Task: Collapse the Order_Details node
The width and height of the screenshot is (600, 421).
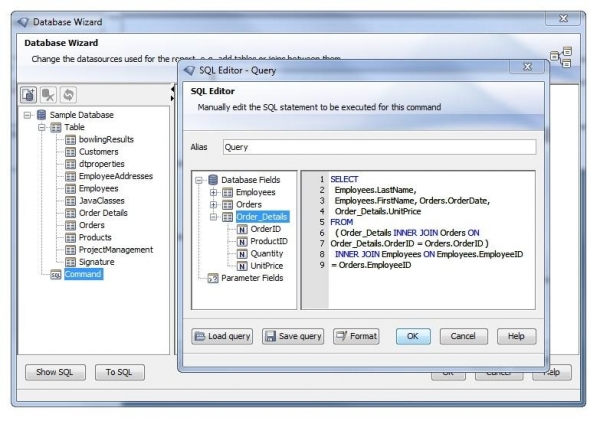Action: pos(213,216)
